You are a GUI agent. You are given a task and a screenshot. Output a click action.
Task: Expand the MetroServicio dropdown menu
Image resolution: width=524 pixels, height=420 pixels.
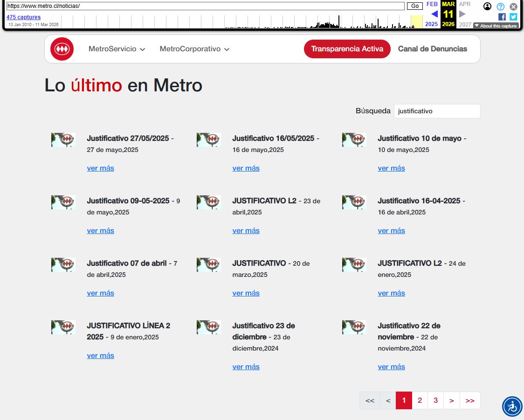pos(117,49)
